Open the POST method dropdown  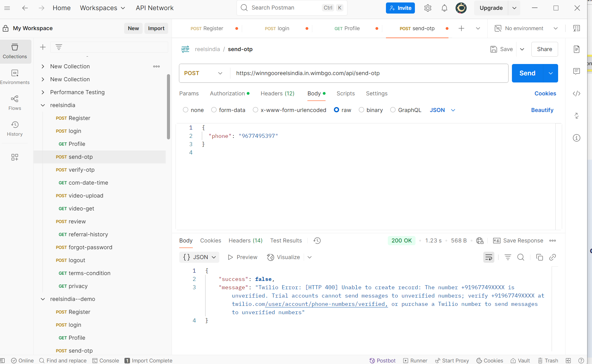click(203, 73)
